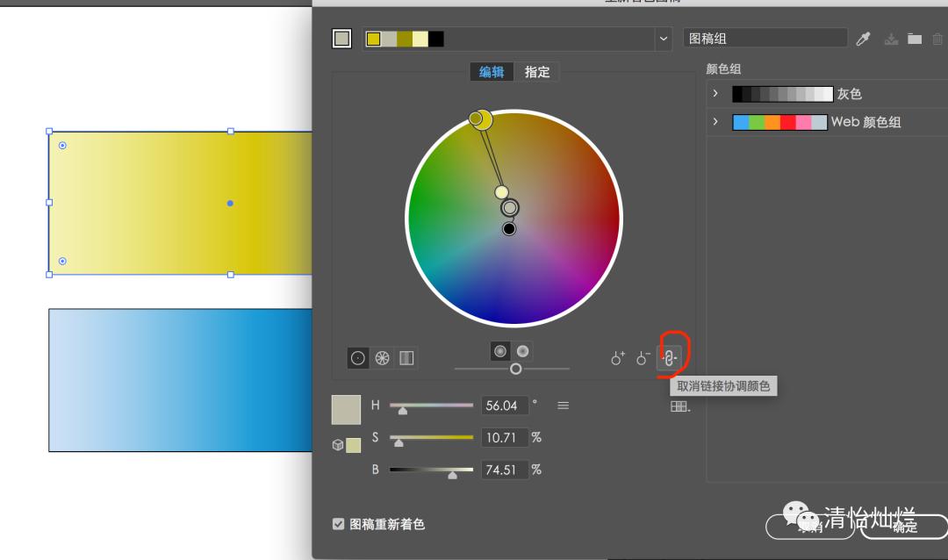Click the unlink harmony colors chain icon
This screenshot has width=948, height=560.
click(x=669, y=357)
